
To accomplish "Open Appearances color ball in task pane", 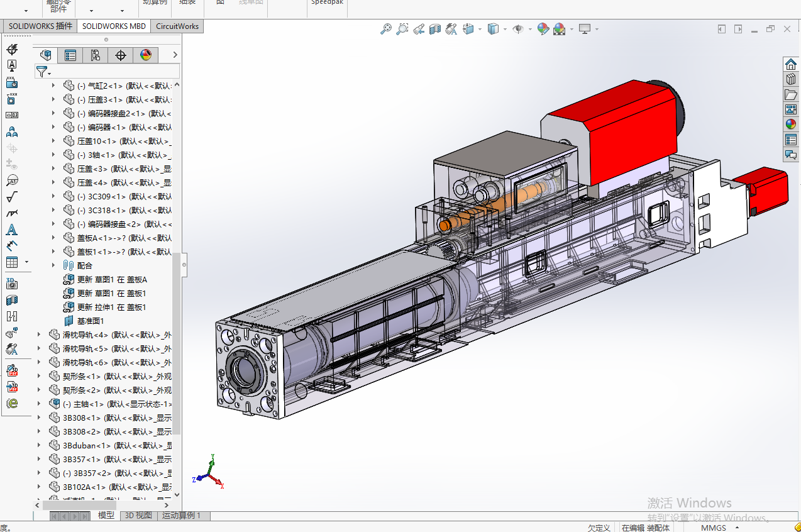I will (791, 125).
